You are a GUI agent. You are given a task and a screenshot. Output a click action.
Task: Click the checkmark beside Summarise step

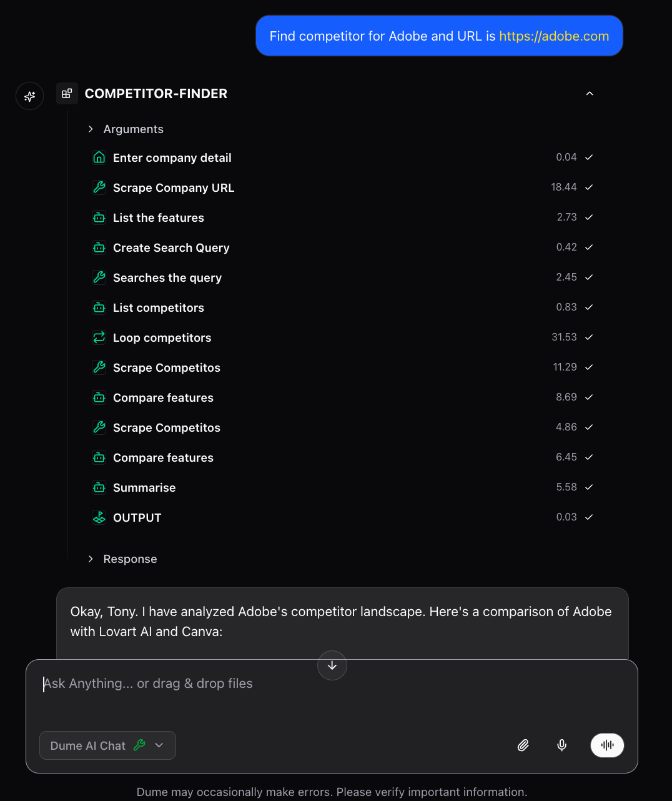pyautogui.click(x=588, y=487)
